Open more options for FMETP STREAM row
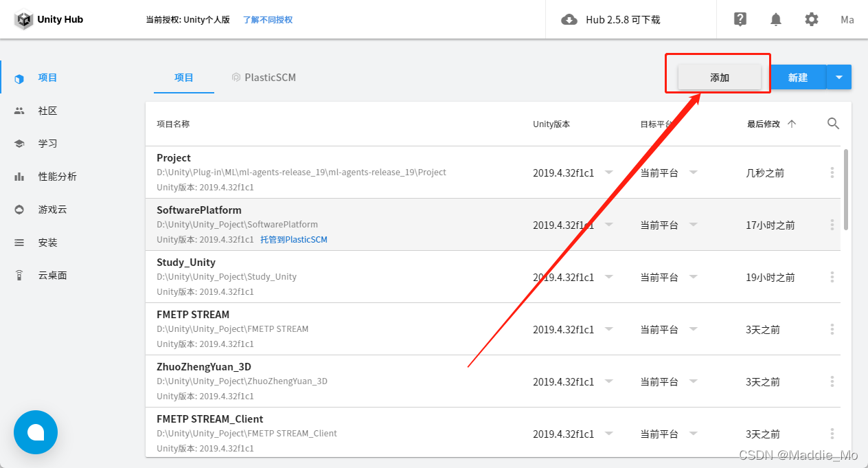868x468 pixels. (832, 329)
